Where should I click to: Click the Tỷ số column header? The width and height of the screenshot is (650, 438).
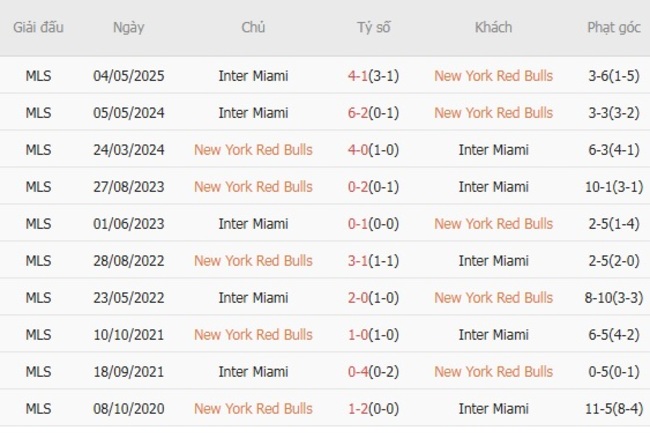(x=373, y=28)
